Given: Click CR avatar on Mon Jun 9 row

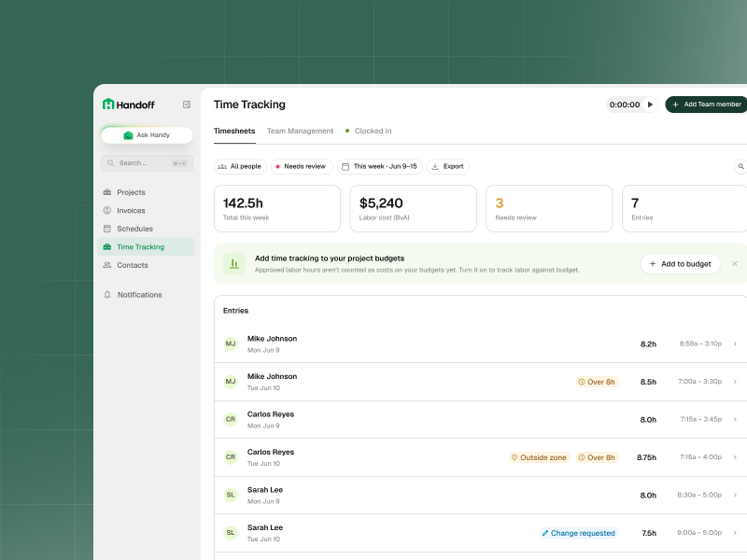Looking at the screenshot, I should pyautogui.click(x=231, y=419).
